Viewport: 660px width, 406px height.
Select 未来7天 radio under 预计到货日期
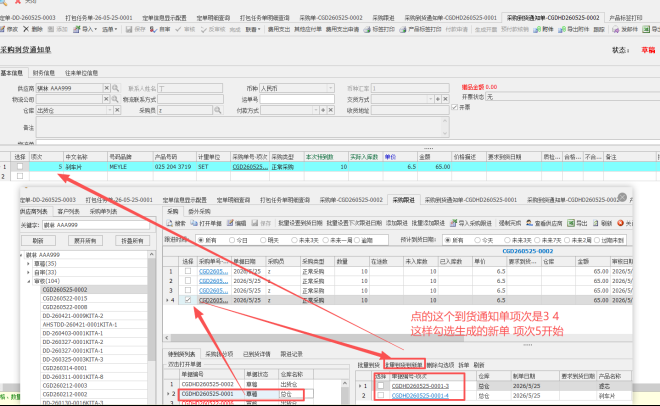pos(537,240)
